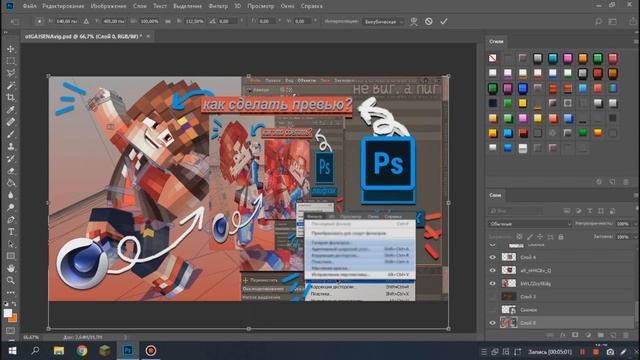This screenshot has width=640, height=360.
Task: Open the Styles panel flyout menu
Action: click(636, 41)
